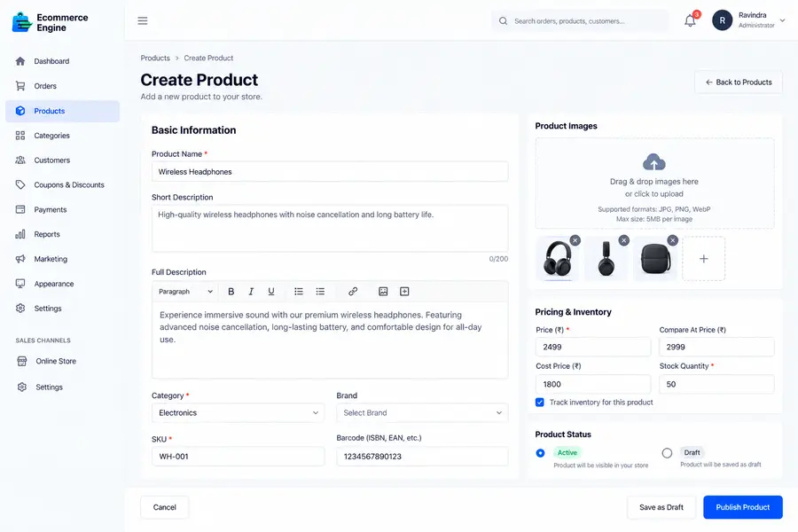Click the Ecommerce Engine logo icon
The height and width of the screenshot is (532, 798).
[22, 22]
